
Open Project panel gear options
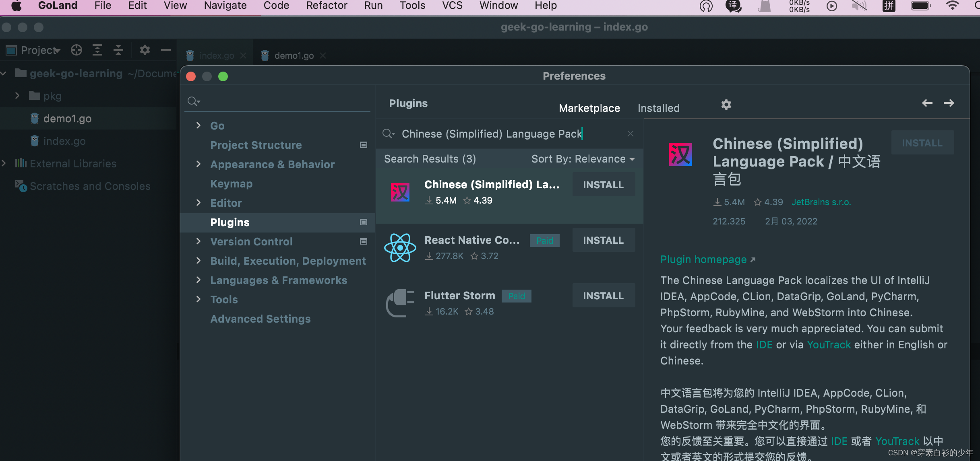[145, 50]
